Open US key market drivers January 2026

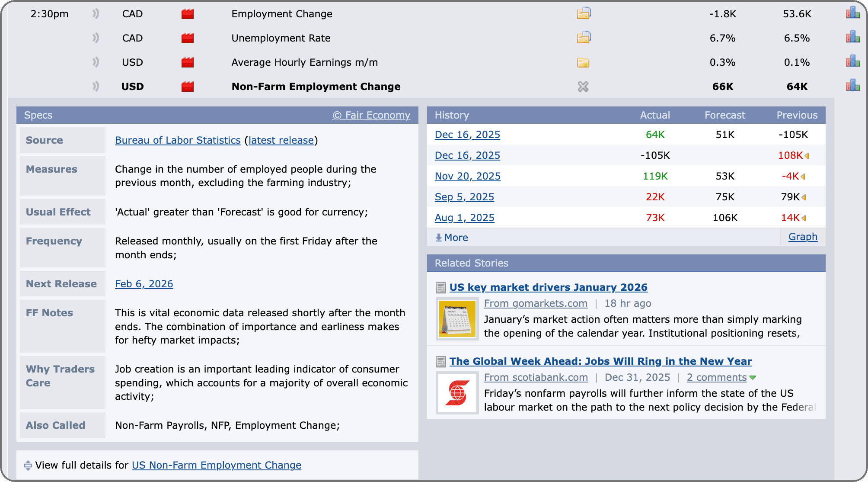tap(548, 287)
